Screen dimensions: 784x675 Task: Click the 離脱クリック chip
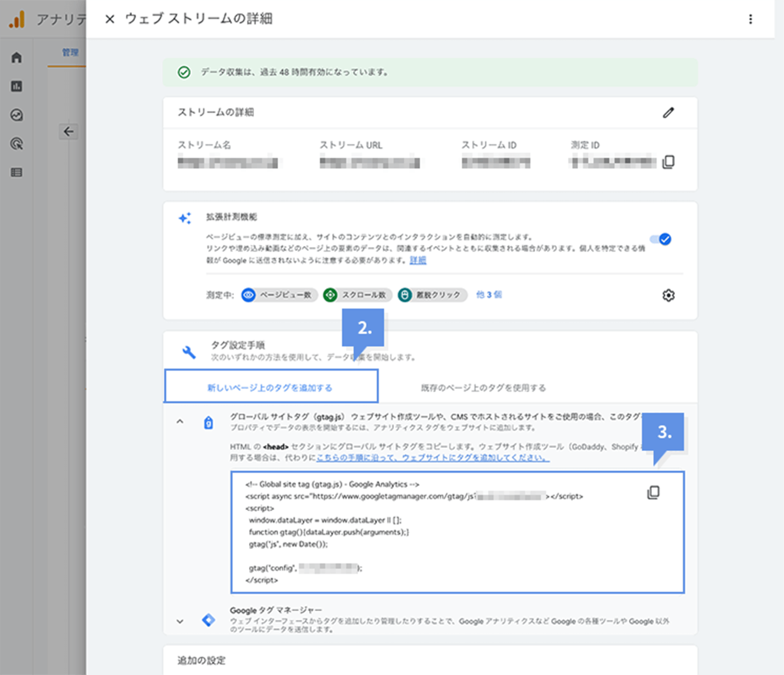(432, 295)
